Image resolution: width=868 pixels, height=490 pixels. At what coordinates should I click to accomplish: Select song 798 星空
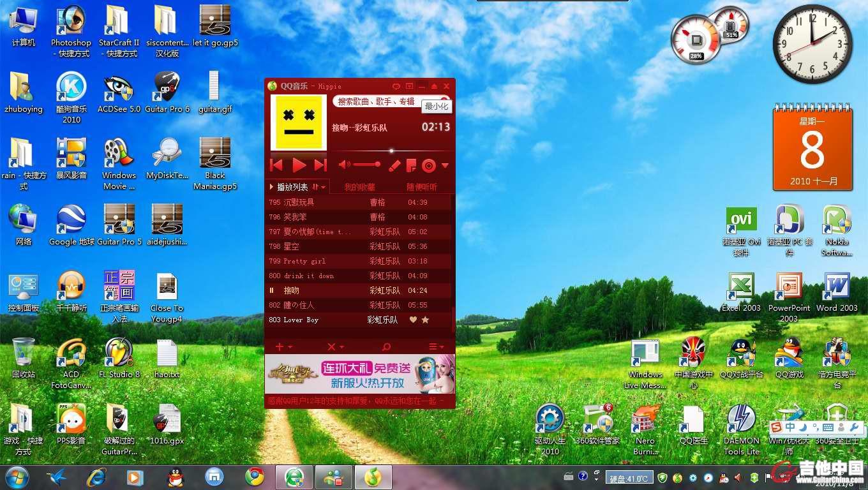pos(358,246)
